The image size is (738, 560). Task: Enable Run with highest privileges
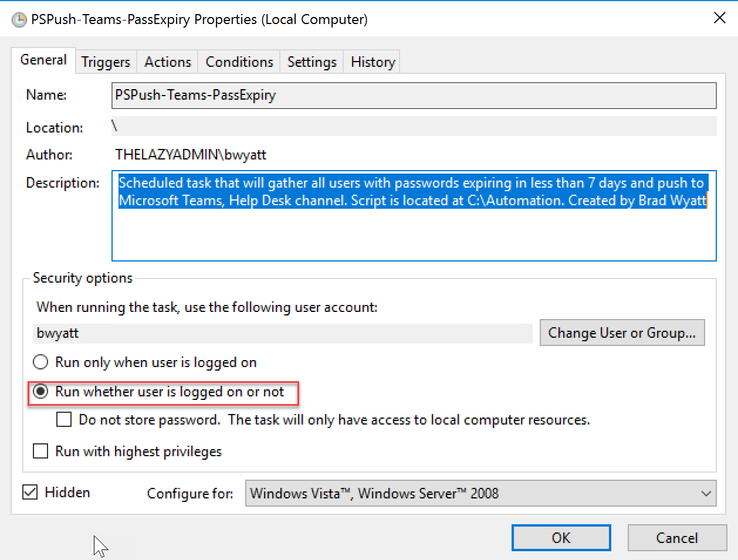(40, 452)
